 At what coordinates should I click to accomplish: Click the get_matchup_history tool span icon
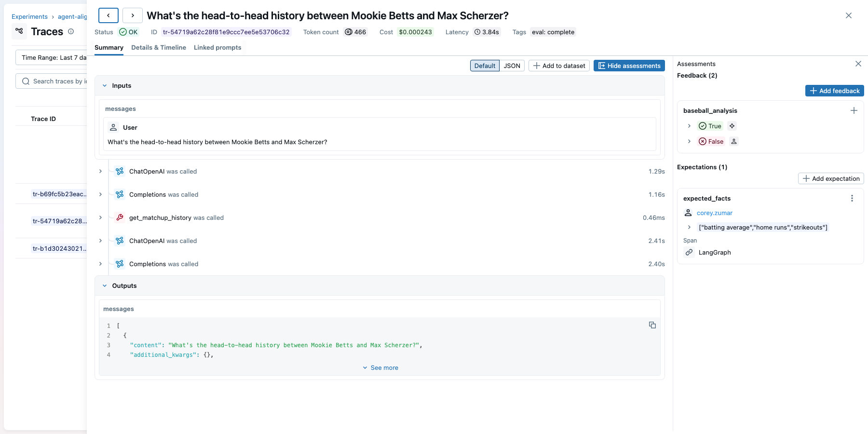[x=120, y=217]
